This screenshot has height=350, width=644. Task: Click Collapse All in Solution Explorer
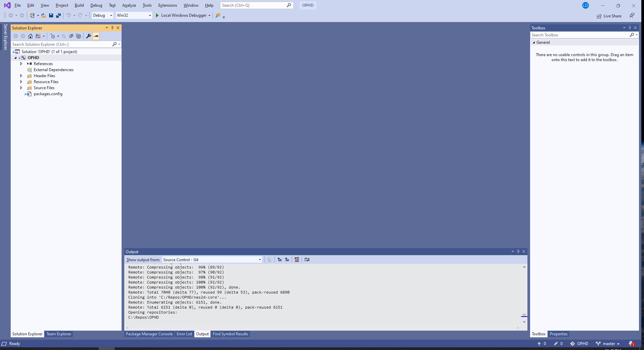(71, 36)
